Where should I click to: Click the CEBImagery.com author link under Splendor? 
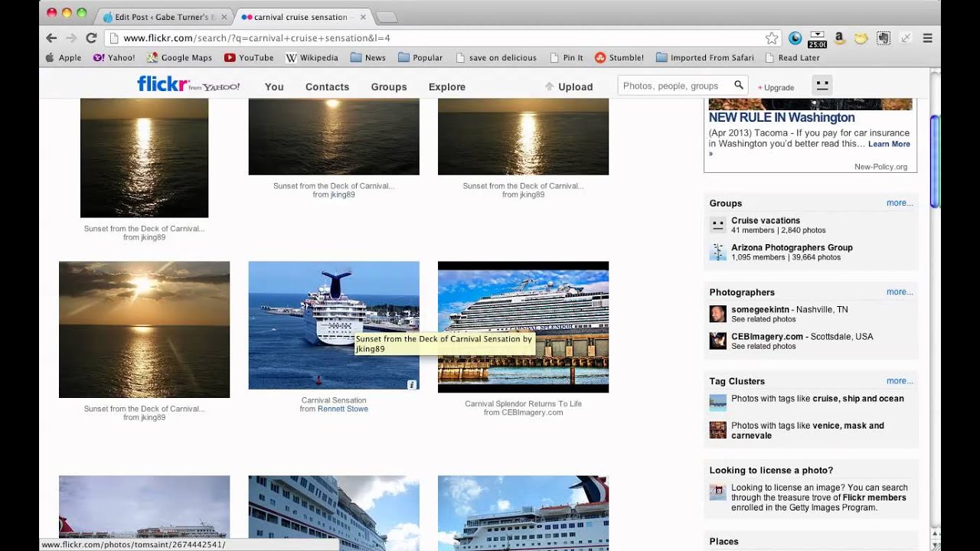532,412
